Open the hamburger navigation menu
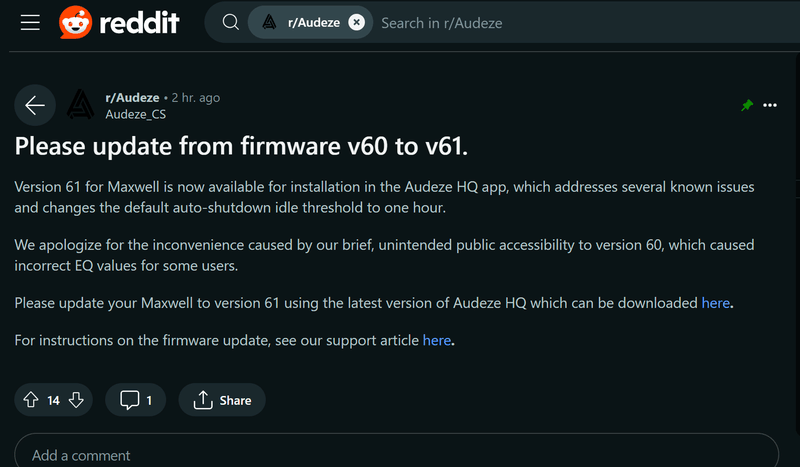Viewport: 800px width, 467px height. click(x=31, y=22)
